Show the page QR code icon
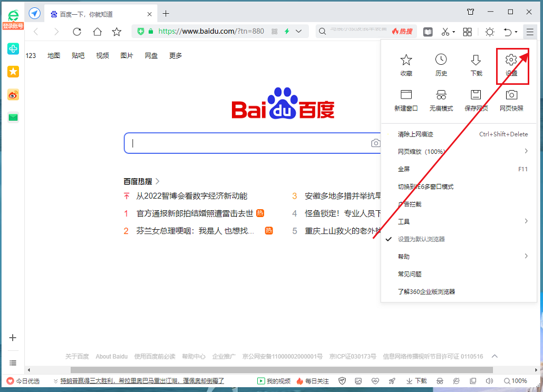 275,32
